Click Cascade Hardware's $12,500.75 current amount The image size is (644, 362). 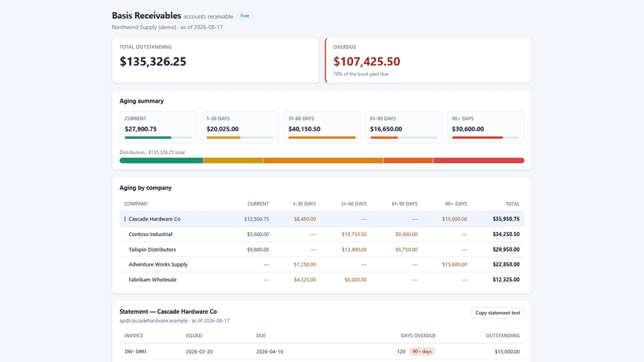(257, 219)
